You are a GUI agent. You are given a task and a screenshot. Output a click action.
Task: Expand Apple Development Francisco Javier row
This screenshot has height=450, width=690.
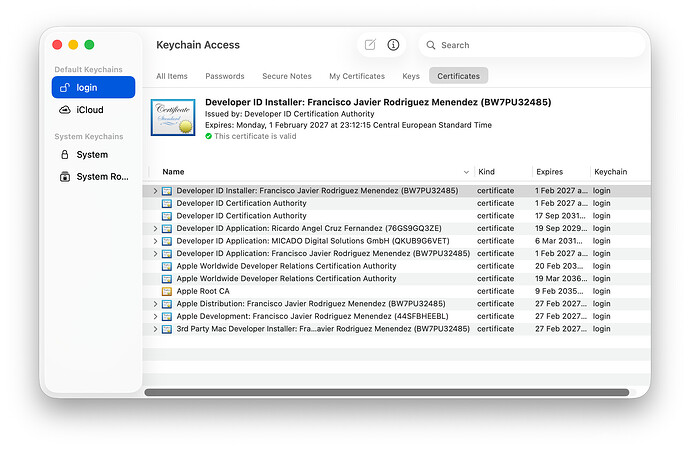click(155, 317)
